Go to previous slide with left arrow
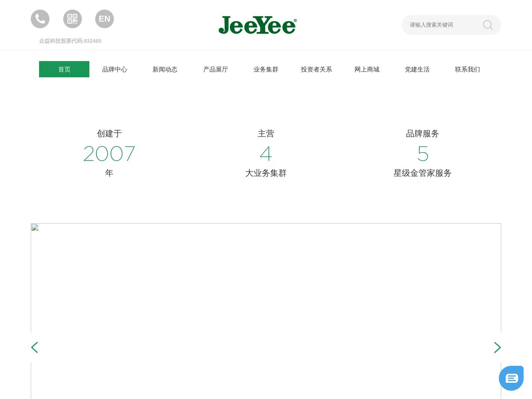This screenshot has height=399, width=532. 34,347
